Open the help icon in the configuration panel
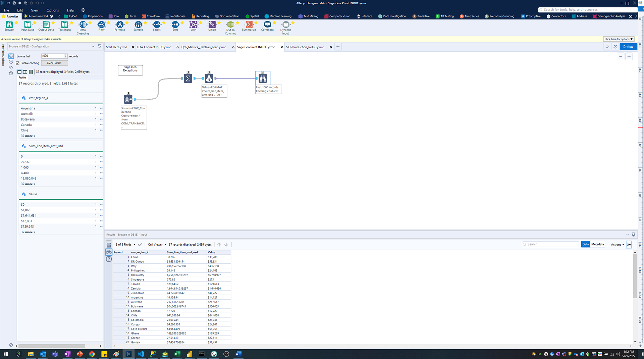 click(x=11, y=73)
